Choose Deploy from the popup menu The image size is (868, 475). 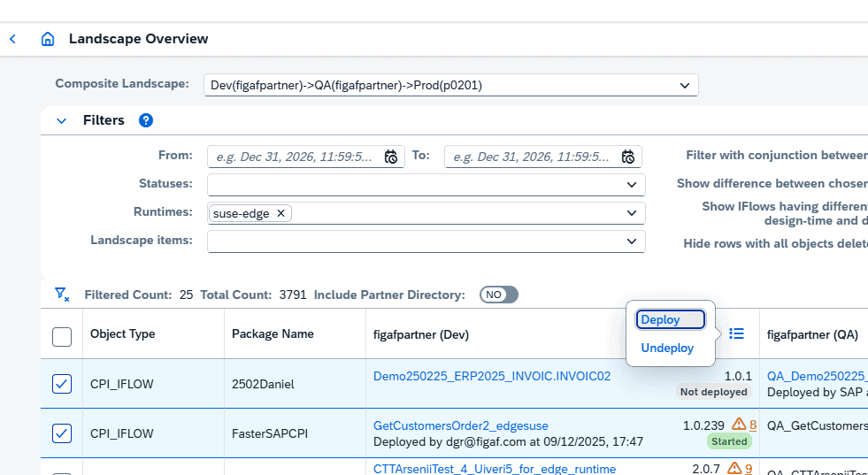coord(671,319)
